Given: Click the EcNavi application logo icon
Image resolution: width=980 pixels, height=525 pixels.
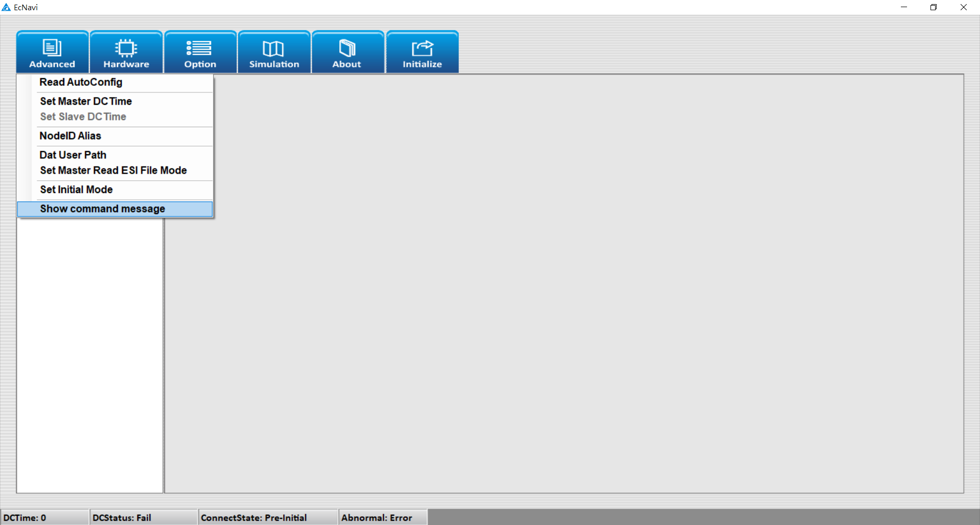Looking at the screenshot, I should point(6,7).
